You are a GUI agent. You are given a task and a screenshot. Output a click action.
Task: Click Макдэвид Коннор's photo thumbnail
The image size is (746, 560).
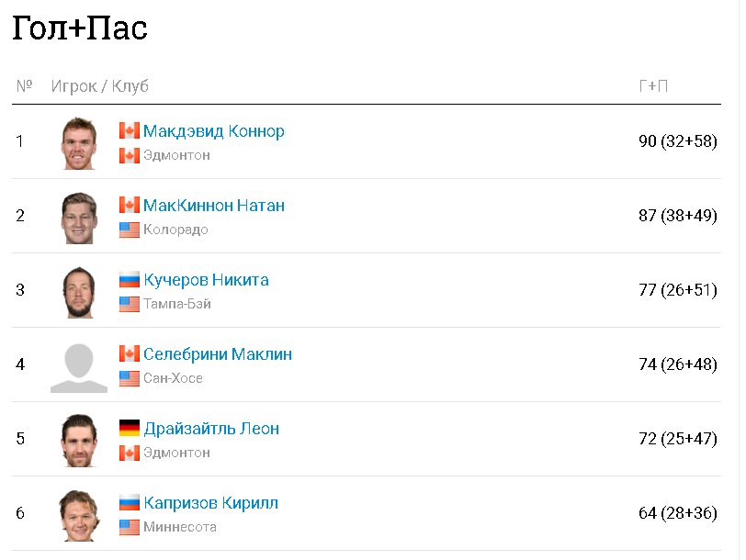click(x=79, y=142)
